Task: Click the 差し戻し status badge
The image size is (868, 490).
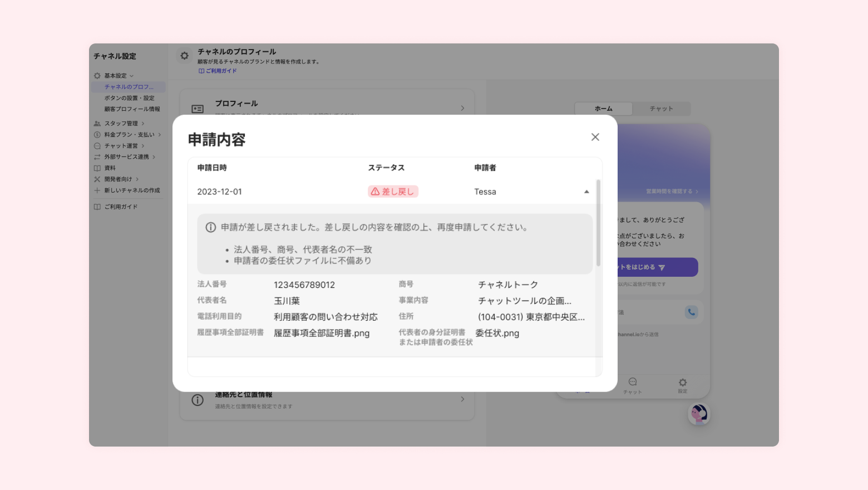Action: click(x=393, y=192)
